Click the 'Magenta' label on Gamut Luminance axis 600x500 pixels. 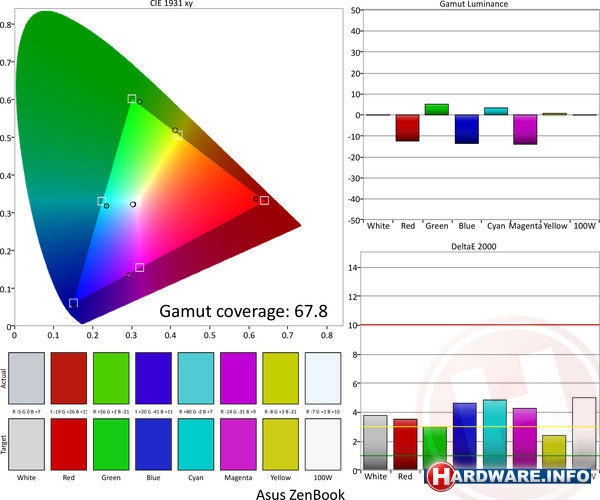pos(525,226)
